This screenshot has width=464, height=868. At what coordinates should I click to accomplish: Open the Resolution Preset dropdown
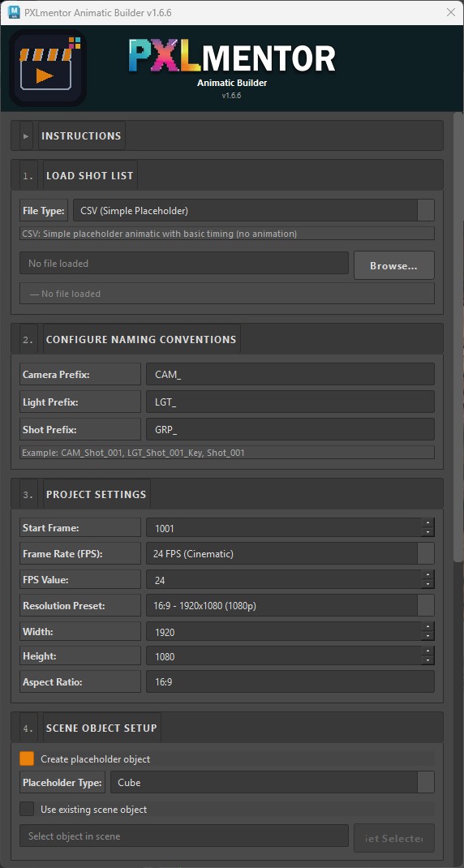click(x=290, y=606)
